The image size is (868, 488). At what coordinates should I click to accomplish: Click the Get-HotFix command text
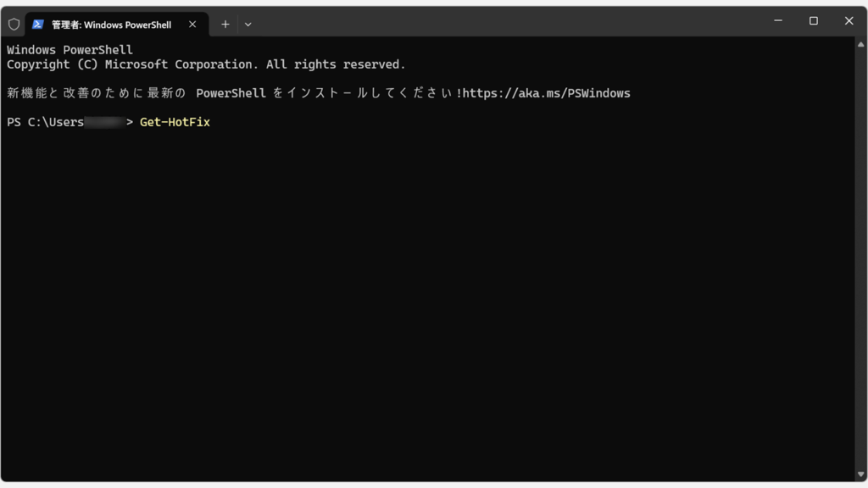174,121
